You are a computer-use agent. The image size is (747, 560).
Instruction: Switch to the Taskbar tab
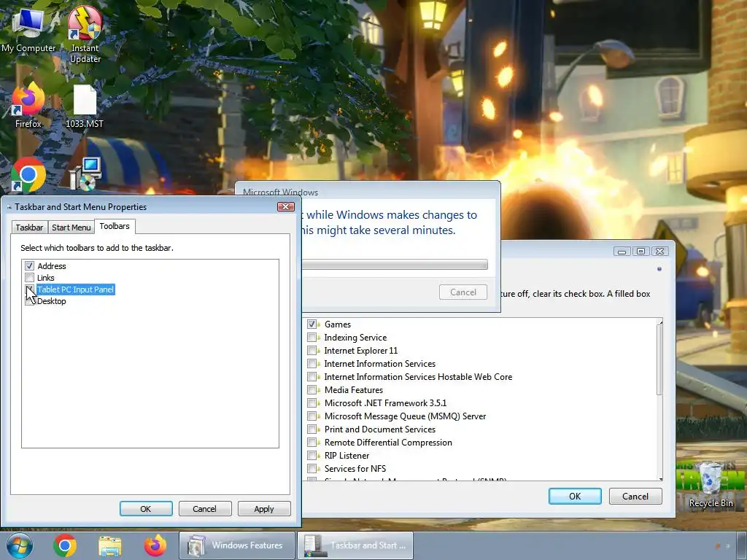(x=29, y=227)
